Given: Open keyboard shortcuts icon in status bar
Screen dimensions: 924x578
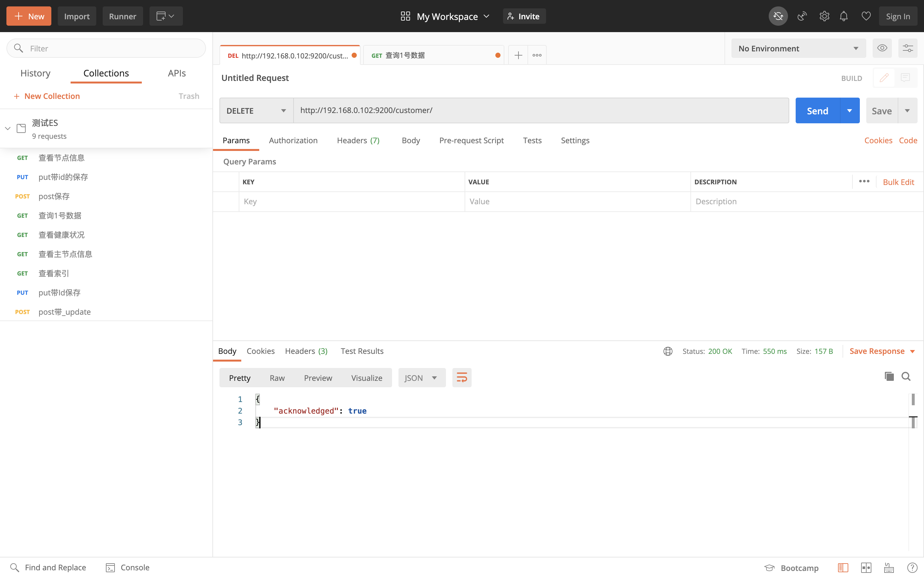Looking at the screenshot, I should (889, 568).
